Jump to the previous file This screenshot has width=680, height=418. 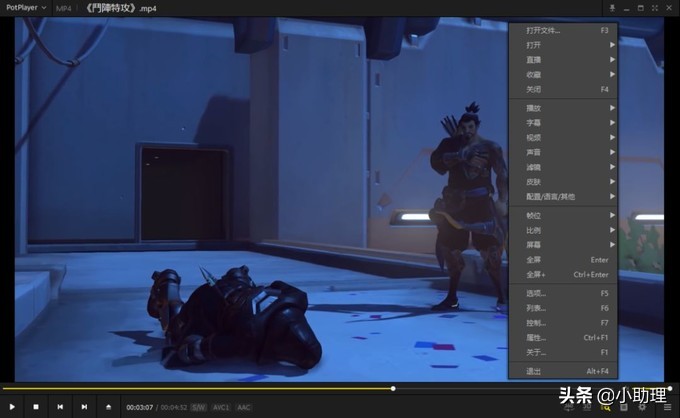[x=60, y=407]
